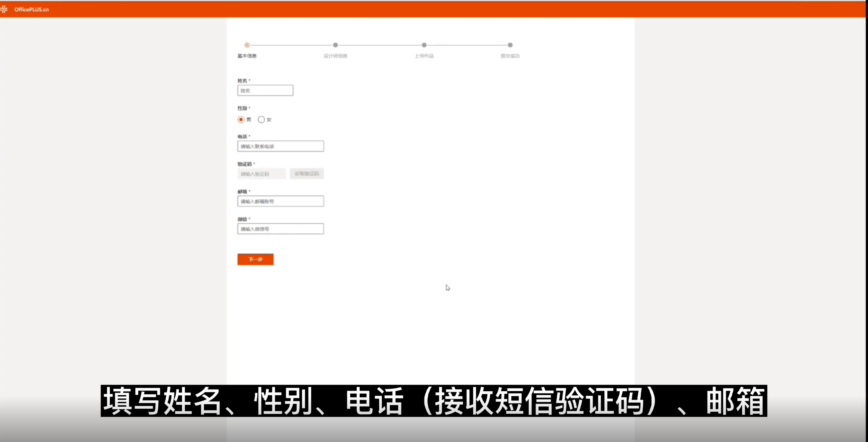Select the 提交成功 step dot
The width and height of the screenshot is (868, 442).
510,45
